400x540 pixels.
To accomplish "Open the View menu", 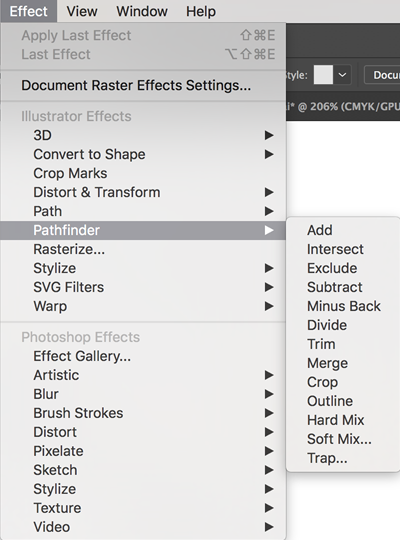I will click(x=82, y=11).
